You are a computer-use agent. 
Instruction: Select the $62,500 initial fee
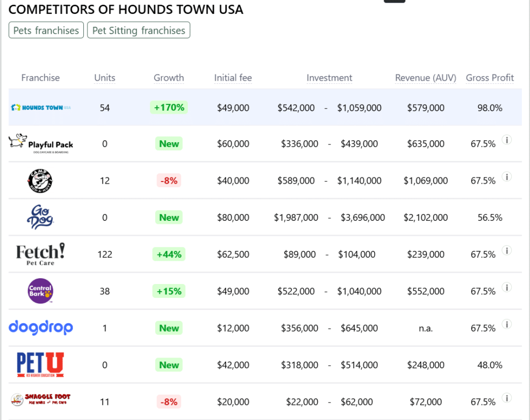[233, 254]
